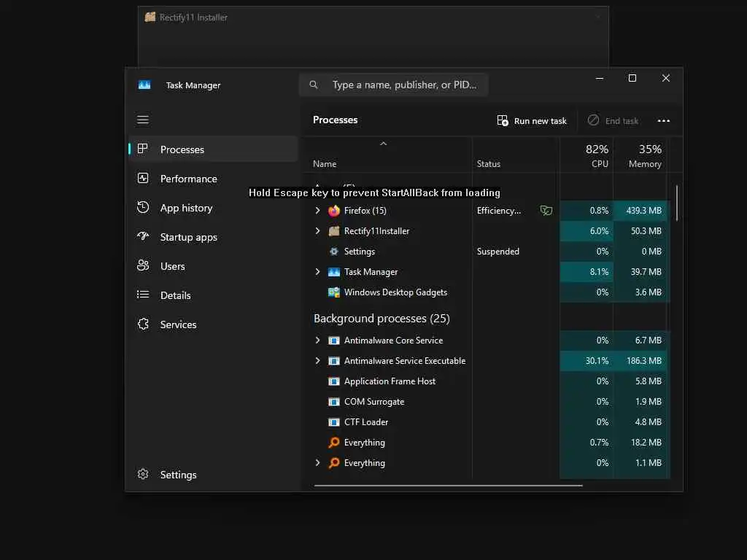Select the COM Surrogate row
Viewport: 747px width, 560px height.
point(487,402)
